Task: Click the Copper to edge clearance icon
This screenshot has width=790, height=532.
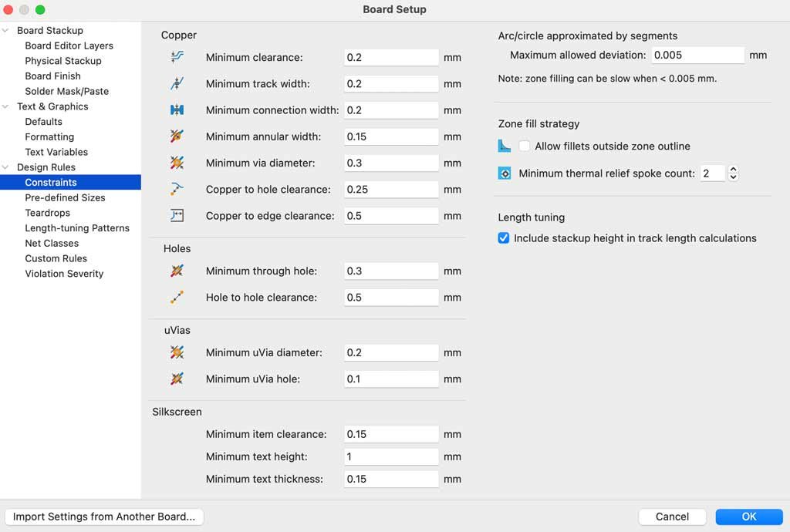Action: tap(177, 216)
